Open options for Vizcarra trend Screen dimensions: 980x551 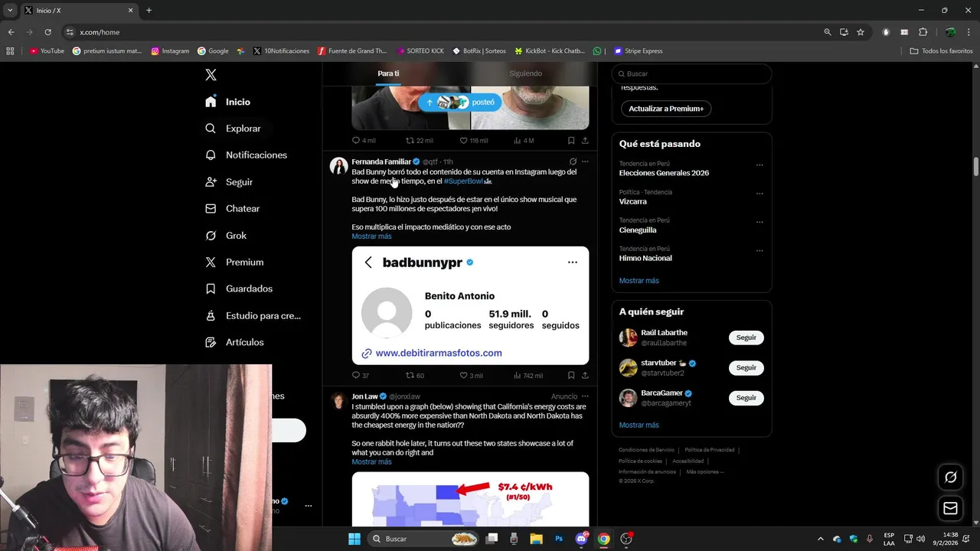pos(759,194)
